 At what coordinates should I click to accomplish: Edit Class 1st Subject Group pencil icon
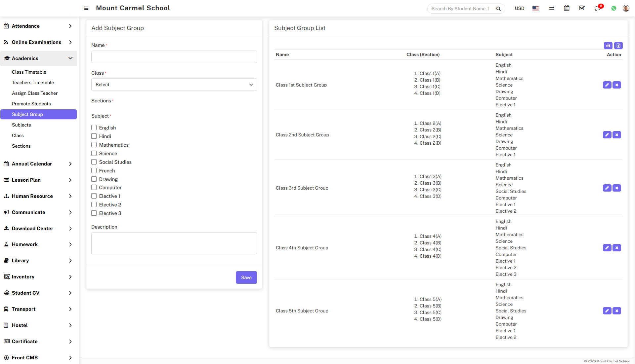[x=607, y=85]
